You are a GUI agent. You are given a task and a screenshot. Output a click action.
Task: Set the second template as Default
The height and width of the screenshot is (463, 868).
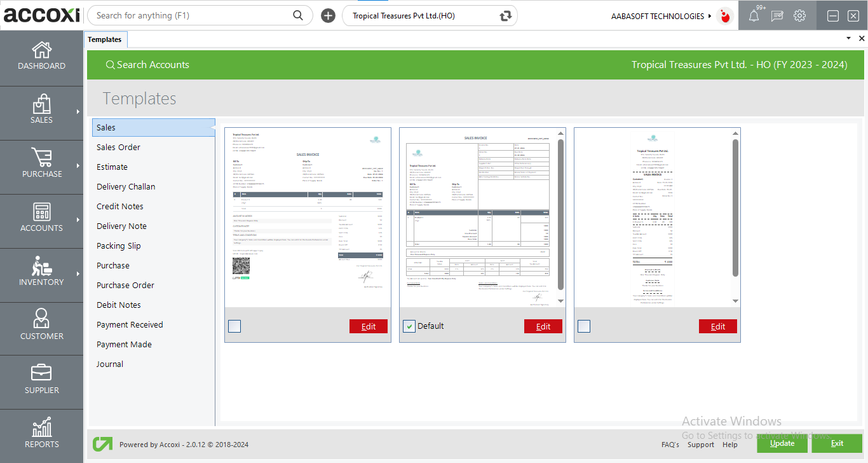tap(409, 326)
